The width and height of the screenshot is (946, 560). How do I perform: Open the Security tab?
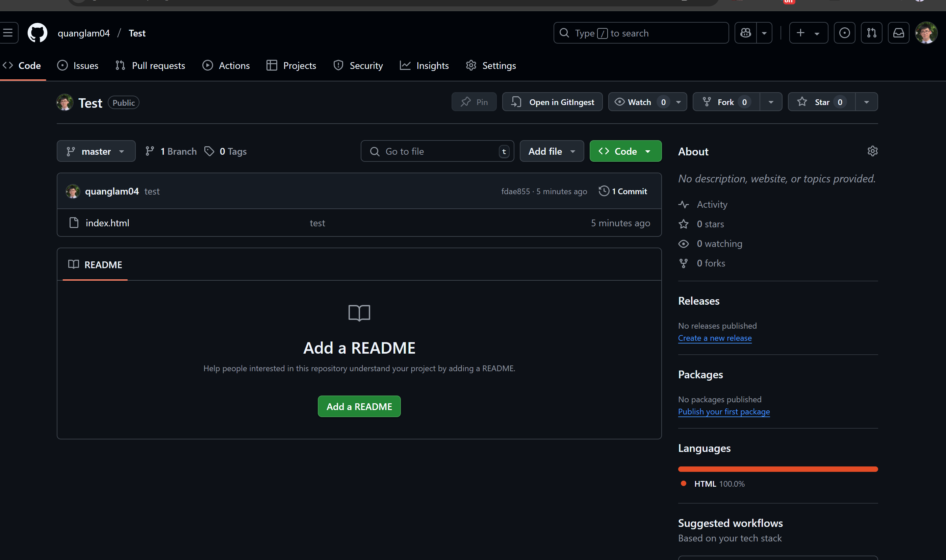[x=358, y=66]
